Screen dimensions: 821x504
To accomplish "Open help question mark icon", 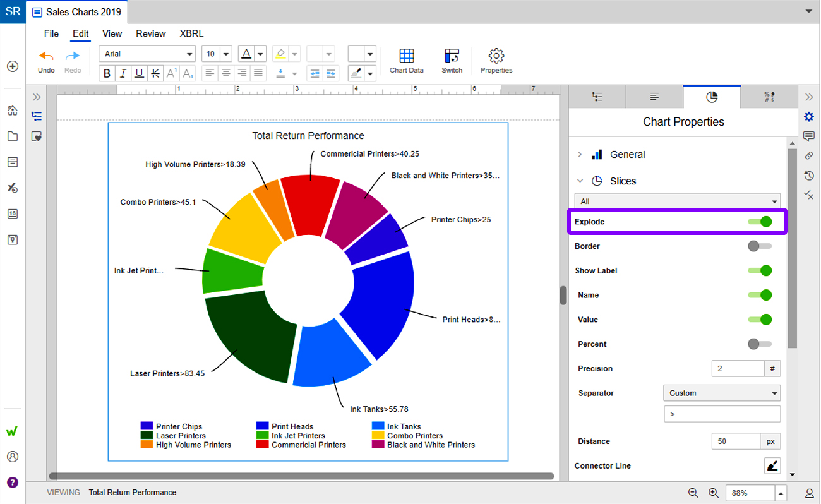I will [x=13, y=483].
